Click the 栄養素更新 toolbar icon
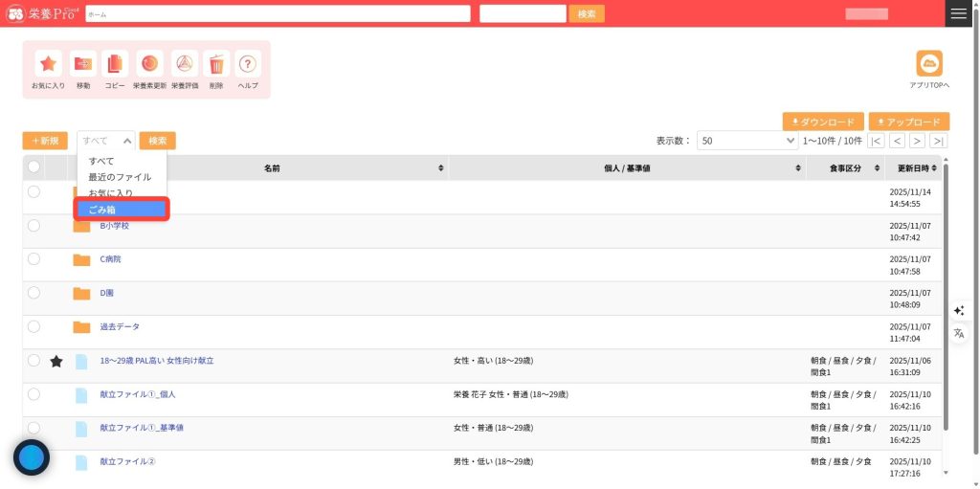Image resolution: width=980 pixels, height=489 pixels. click(x=149, y=64)
